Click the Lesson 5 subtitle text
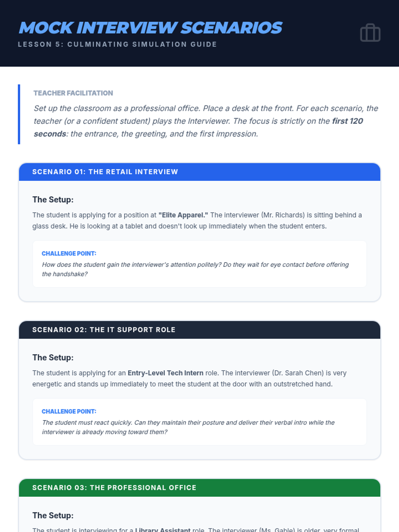This screenshot has width=399, height=532. click(117, 44)
